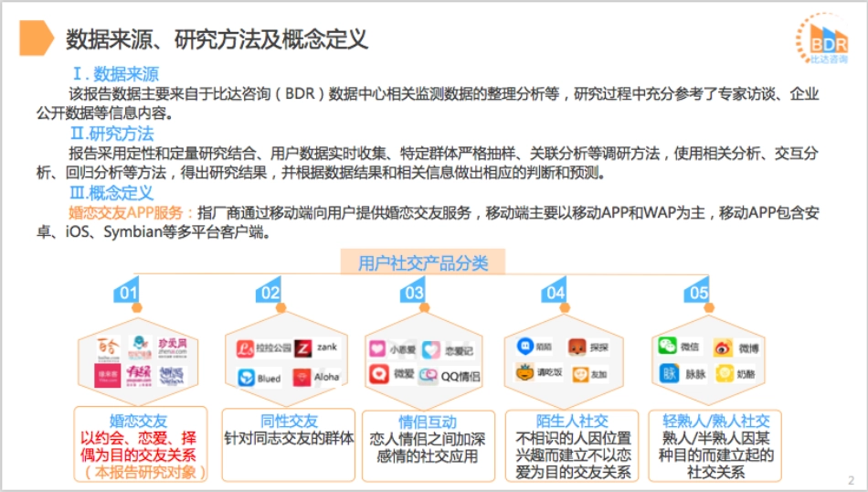868x492 pixels.
Task: Click the 05 category number tag
Action: 697,292
